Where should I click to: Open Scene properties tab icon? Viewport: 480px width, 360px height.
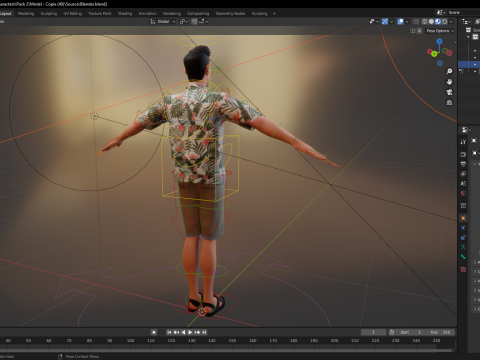point(463,183)
